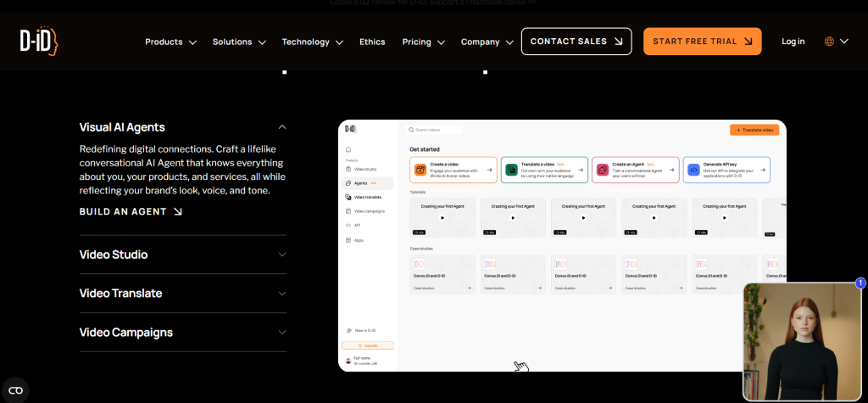This screenshot has height=403, width=868.
Task: Click the Build an Agent link
Action: 131,211
